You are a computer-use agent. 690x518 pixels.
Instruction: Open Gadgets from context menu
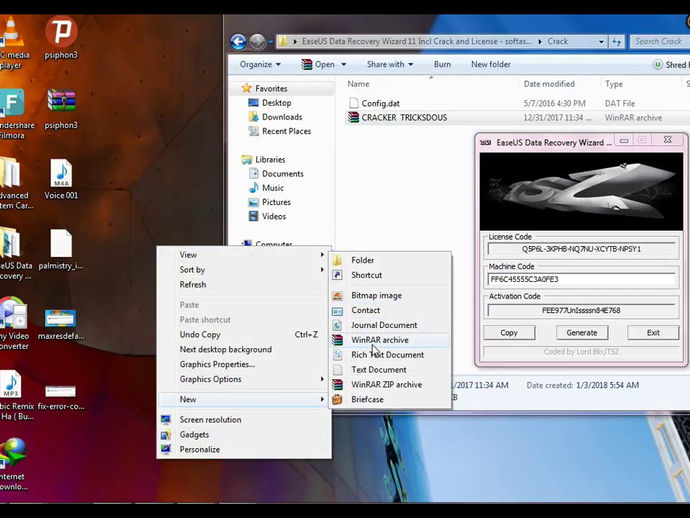pos(244,435)
